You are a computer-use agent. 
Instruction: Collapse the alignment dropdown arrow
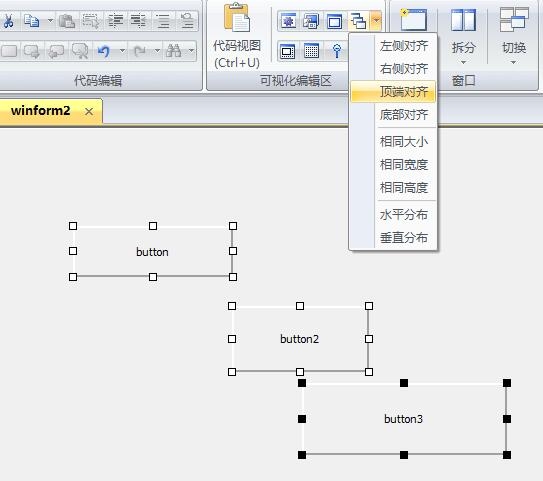tap(376, 21)
